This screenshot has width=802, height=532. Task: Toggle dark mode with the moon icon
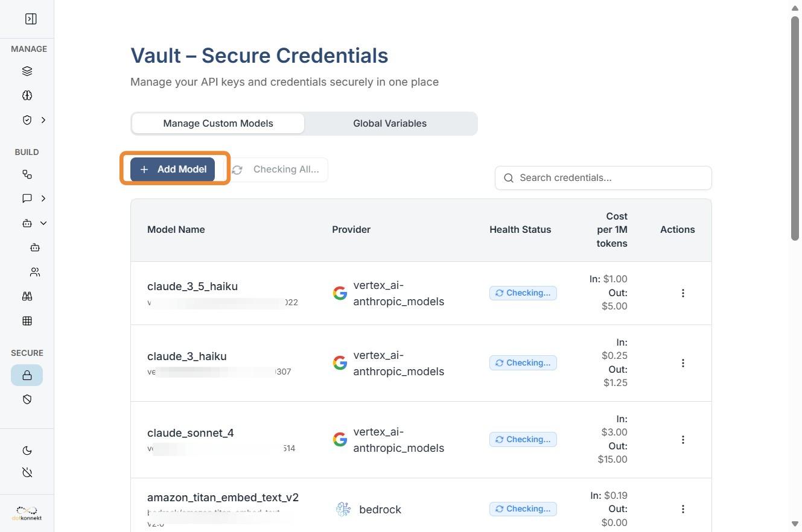(27, 451)
